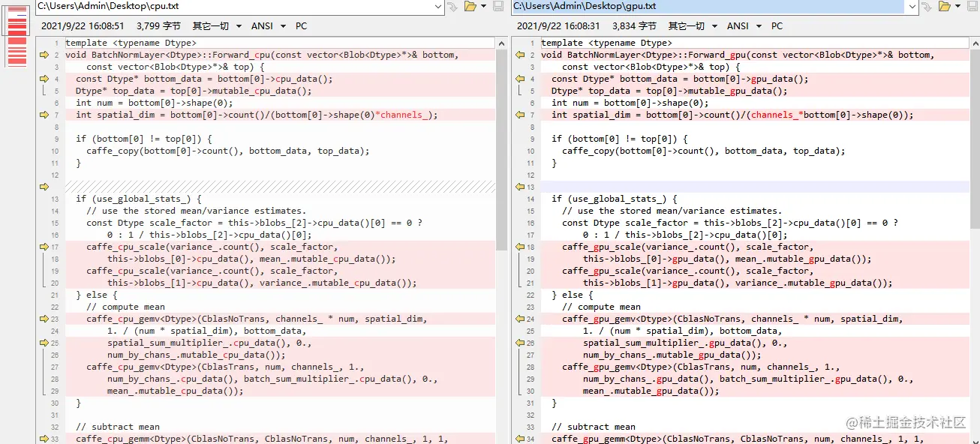980x444 pixels.
Task: Open a file with right pane folder icon
Action: (x=945, y=7)
